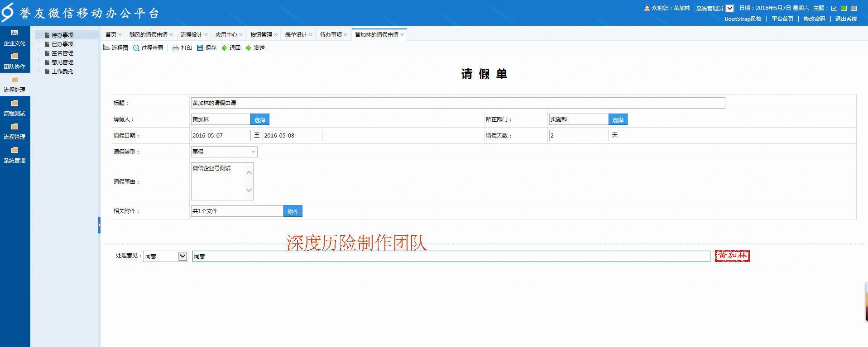Open the 企业文化 sidebar module
The width and height of the screenshot is (868, 347).
pos(14,38)
